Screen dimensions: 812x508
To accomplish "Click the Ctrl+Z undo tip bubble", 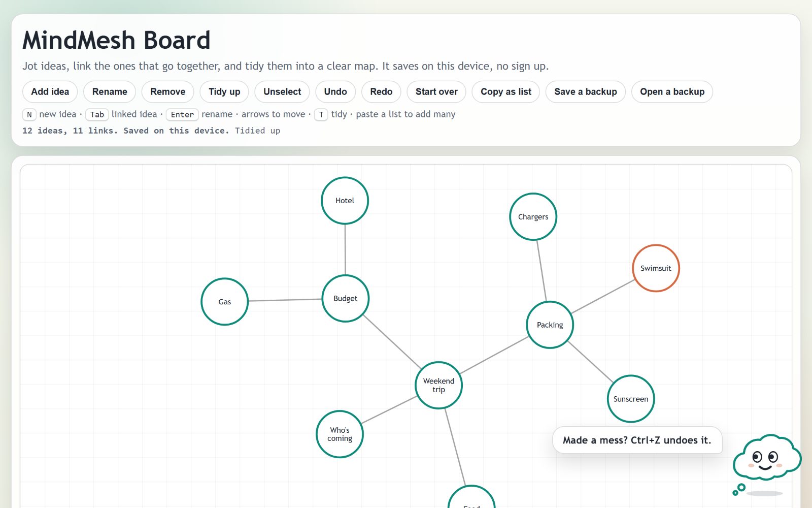I will [x=637, y=440].
